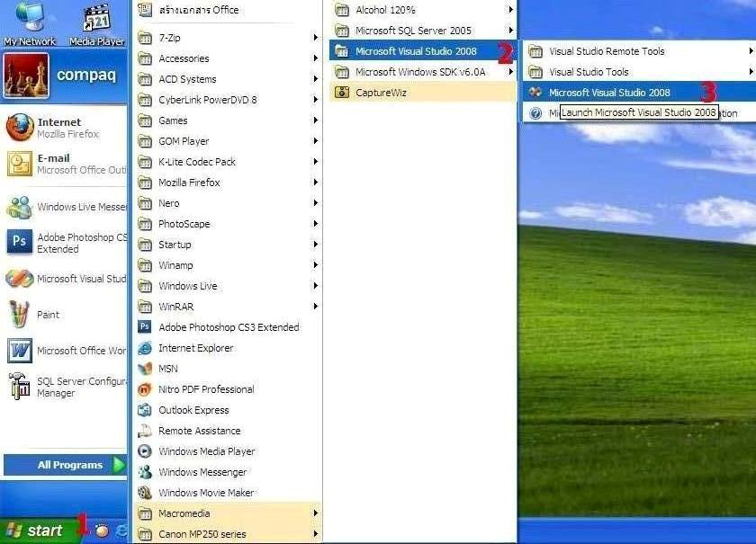Open Alcohol 120% submenu
The width and height of the screenshot is (756, 544).
pos(422,10)
